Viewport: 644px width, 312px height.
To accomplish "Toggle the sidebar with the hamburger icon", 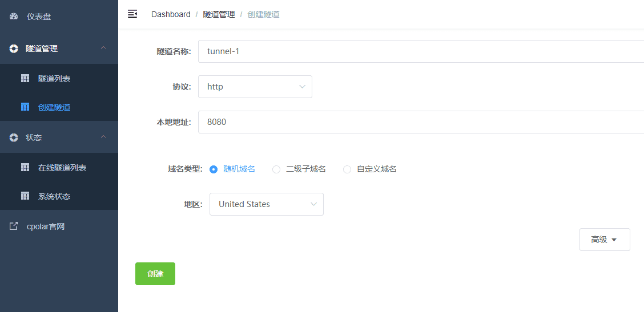I will coord(132,14).
